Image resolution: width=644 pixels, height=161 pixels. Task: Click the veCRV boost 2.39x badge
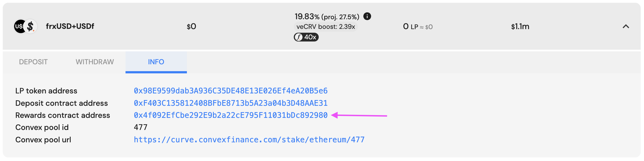[x=326, y=27]
